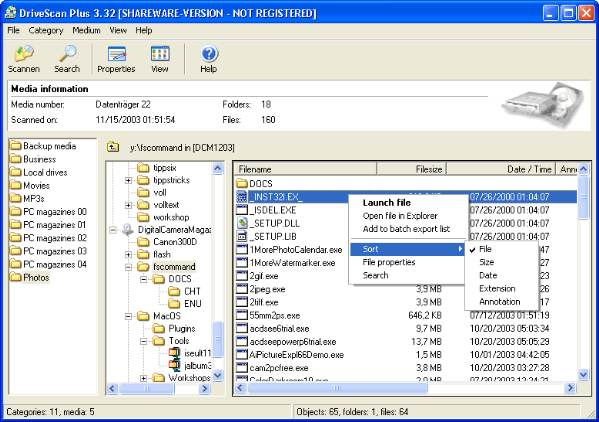Screen dimensions: 599x422
Task: Click the View toolbar icon
Action: click(x=160, y=54)
